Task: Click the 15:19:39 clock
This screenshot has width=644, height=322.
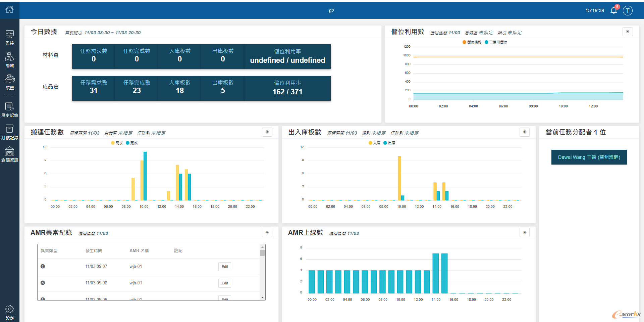Action: pos(595,10)
